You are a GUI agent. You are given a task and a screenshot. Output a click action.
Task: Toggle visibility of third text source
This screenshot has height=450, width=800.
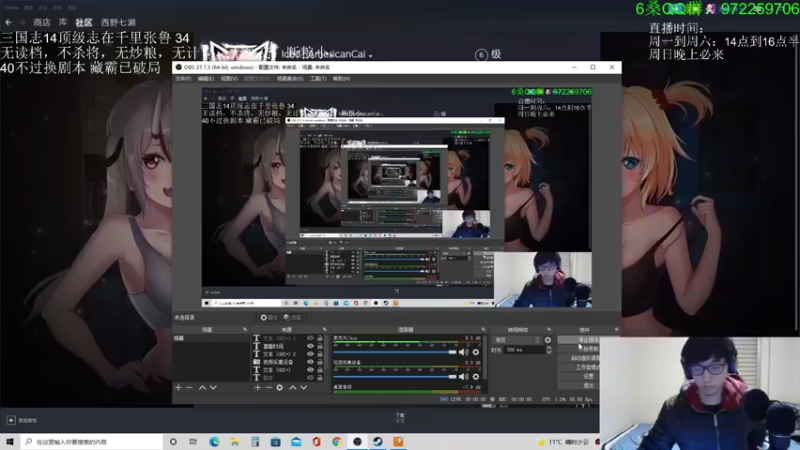[x=310, y=354]
